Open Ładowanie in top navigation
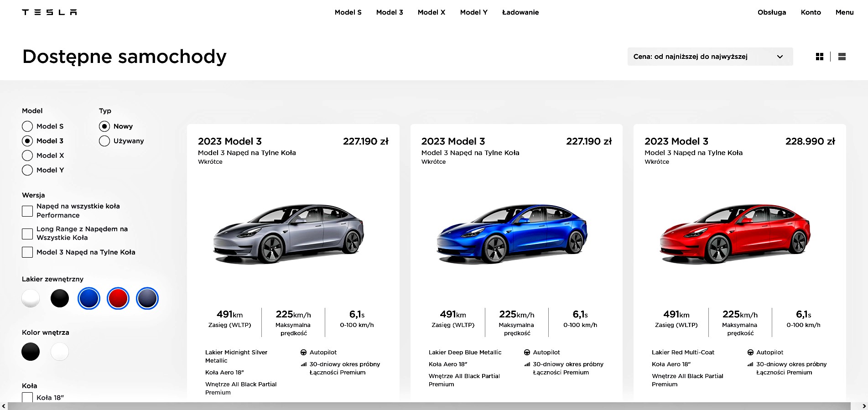Image resolution: width=868 pixels, height=410 pixels. tap(520, 12)
